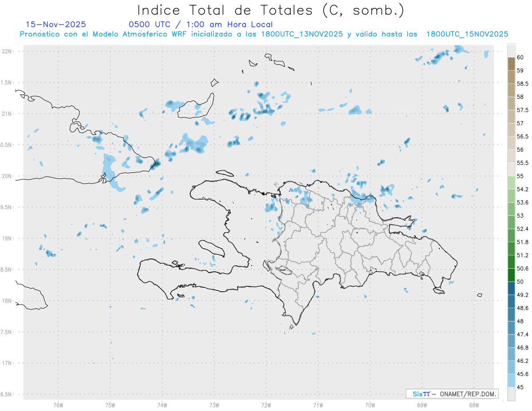This screenshot has height=411, width=532.
Task: Click the legend value '60'
Action: (x=520, y=57)
